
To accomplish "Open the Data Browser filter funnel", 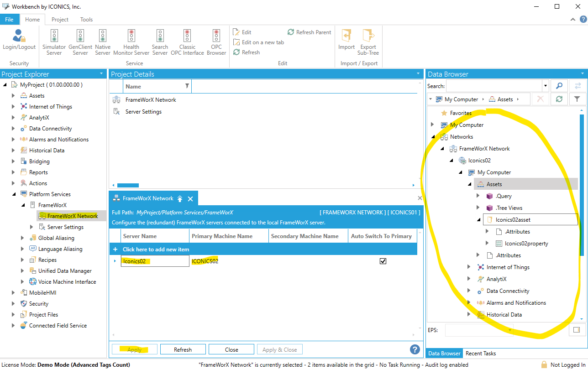I will tap(577, 99).
